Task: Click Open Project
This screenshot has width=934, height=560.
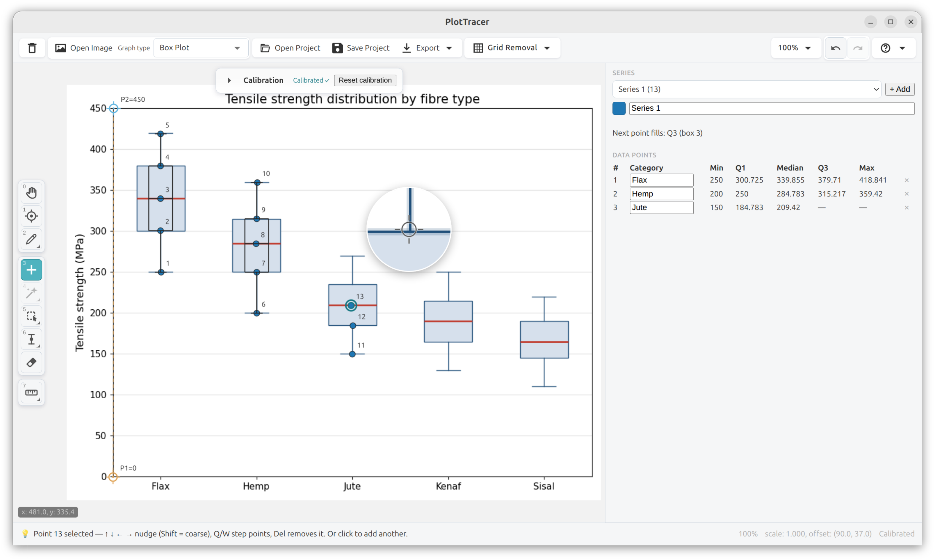Action: point(290,48)
